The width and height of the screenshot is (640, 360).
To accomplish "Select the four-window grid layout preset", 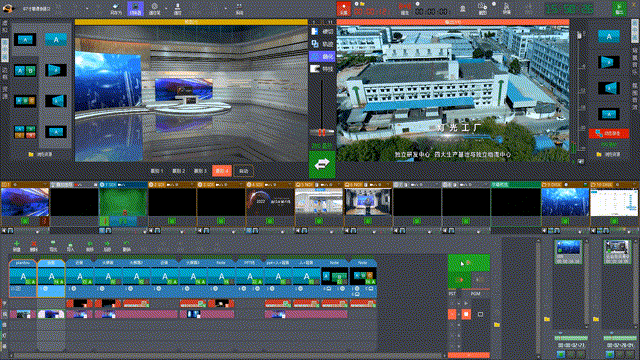I will pos(25,132).
